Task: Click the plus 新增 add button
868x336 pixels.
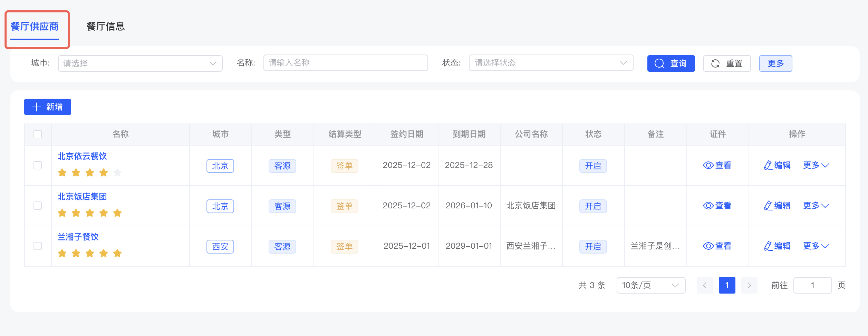Action: [x=48, y=107]
